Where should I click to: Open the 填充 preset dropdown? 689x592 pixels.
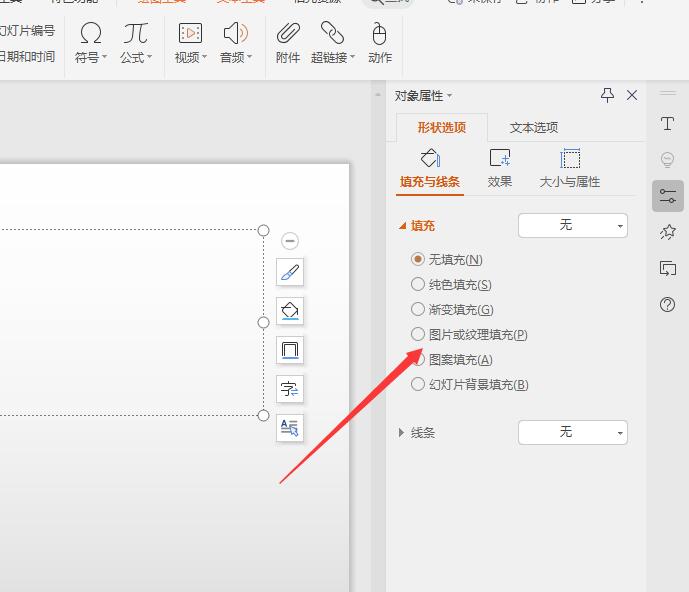[x=573, y=225]
